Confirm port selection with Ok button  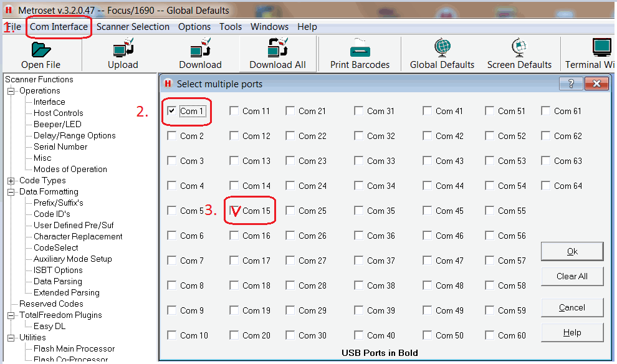click(x=572, y=251)
